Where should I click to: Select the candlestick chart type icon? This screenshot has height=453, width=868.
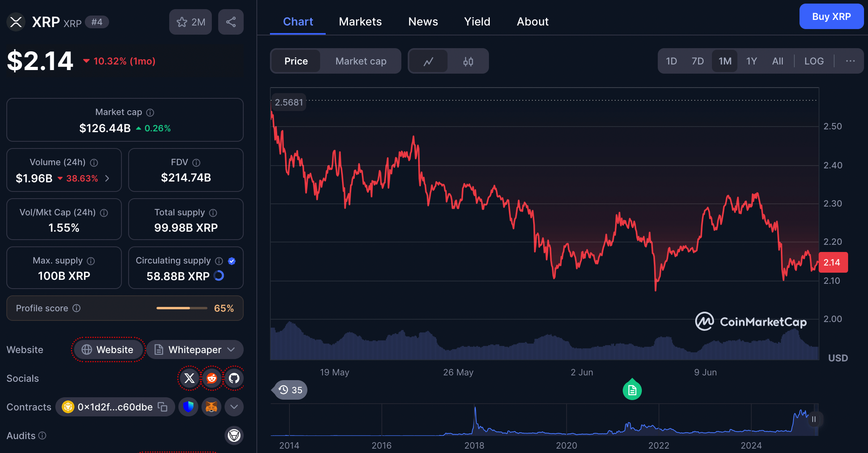[x=469, y=61]
